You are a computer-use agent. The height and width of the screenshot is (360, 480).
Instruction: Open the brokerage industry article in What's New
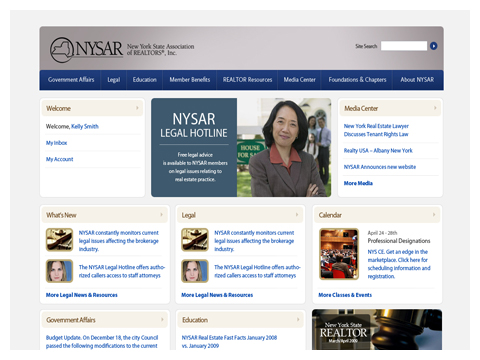click(x=119, y=241)
